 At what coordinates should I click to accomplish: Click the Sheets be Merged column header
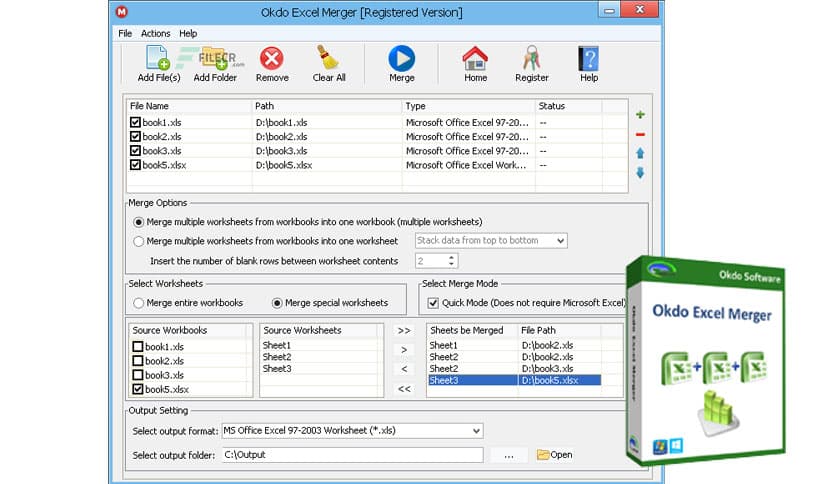tap(472, 330)
